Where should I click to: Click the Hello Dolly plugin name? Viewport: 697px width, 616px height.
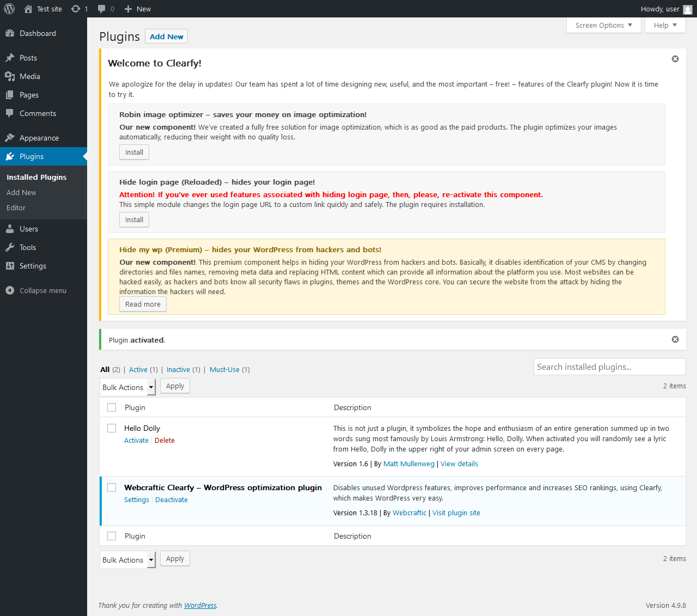(x=142, y=428)
